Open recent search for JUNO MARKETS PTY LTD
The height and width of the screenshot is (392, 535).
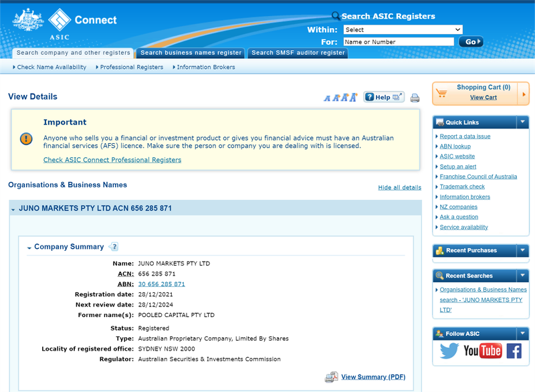pos(481,300)
